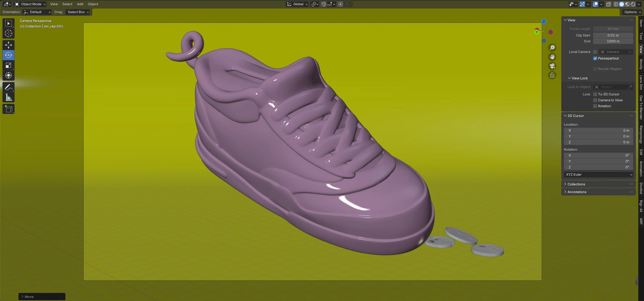Choose the Annotate pencil tool
Screen dimensions: 644x301
pyautogui.click(x=9, y=87)
